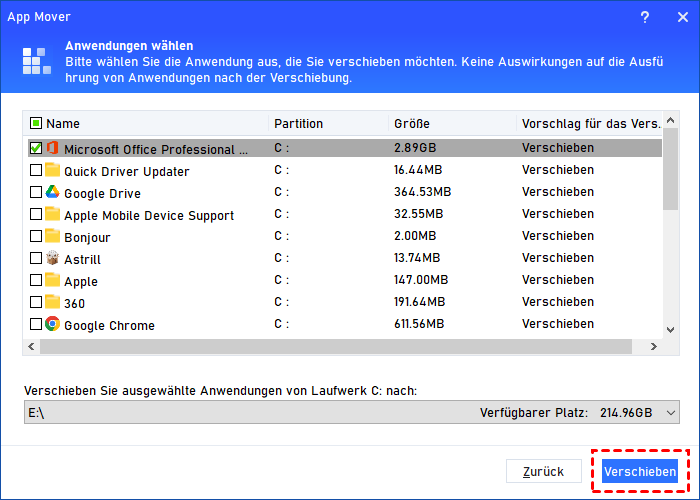Click the Quick Driver Updater folder icon
Viewport: 700px width, 500px height.
53,171
